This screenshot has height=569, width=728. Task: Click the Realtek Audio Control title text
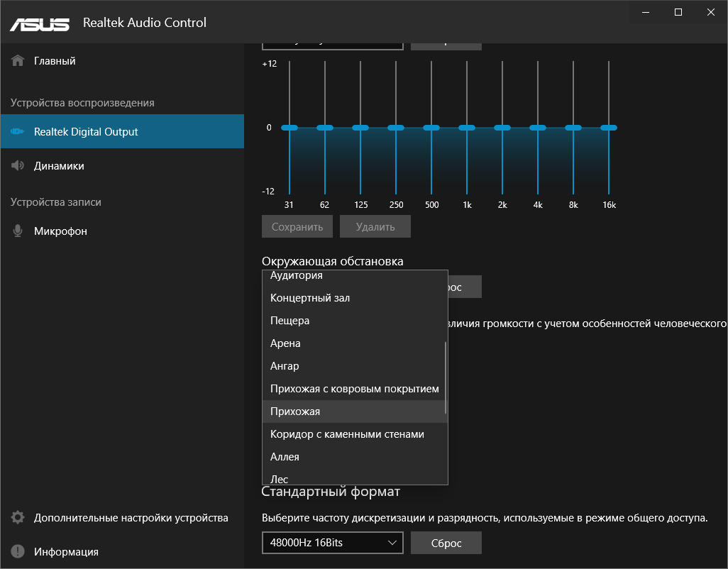point(144,22)
